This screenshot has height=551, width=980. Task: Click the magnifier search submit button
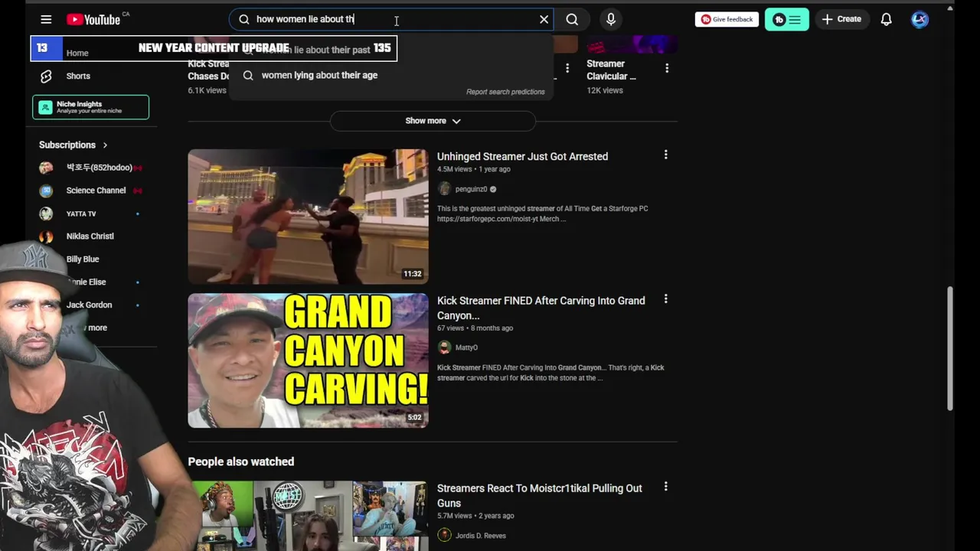[x=572, y=19]
